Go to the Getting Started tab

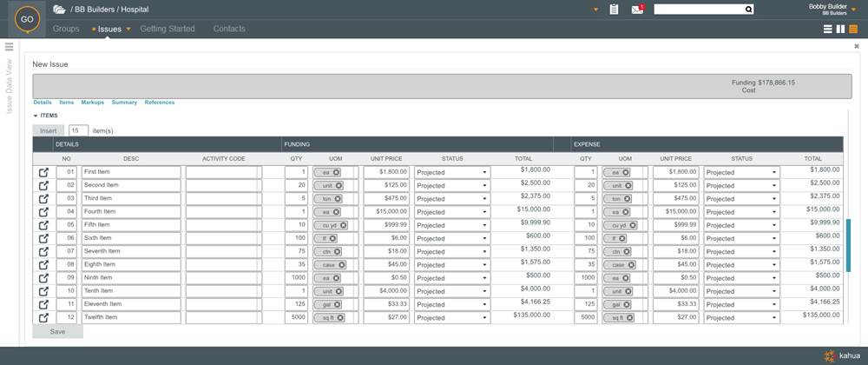tap(168, 29)
